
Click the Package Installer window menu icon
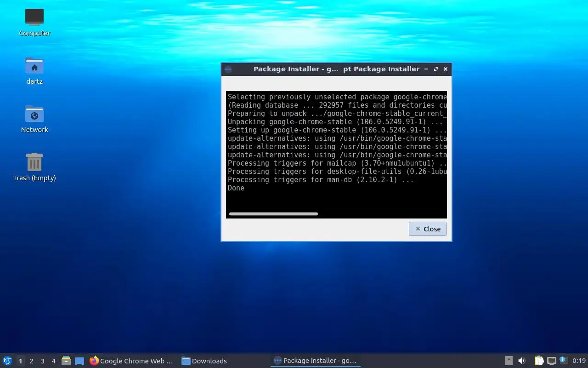point(228,69)
